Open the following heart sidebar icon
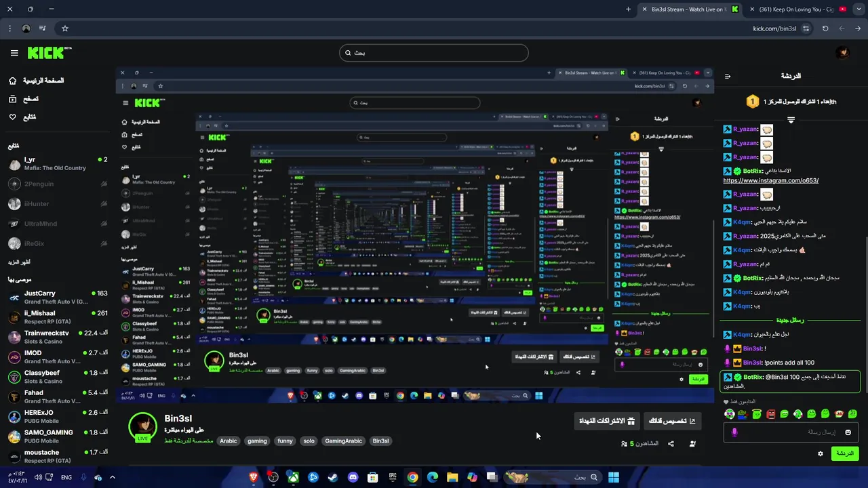The height and width of the screenshot is (488, 868). 12,117
